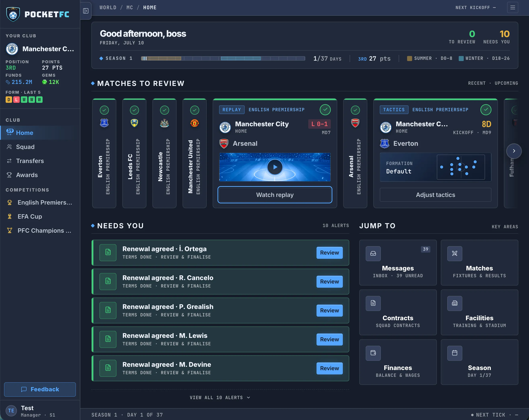Click the 39 unread badge on Messages
The image size is (529, 420).
[x=425, y=249]
